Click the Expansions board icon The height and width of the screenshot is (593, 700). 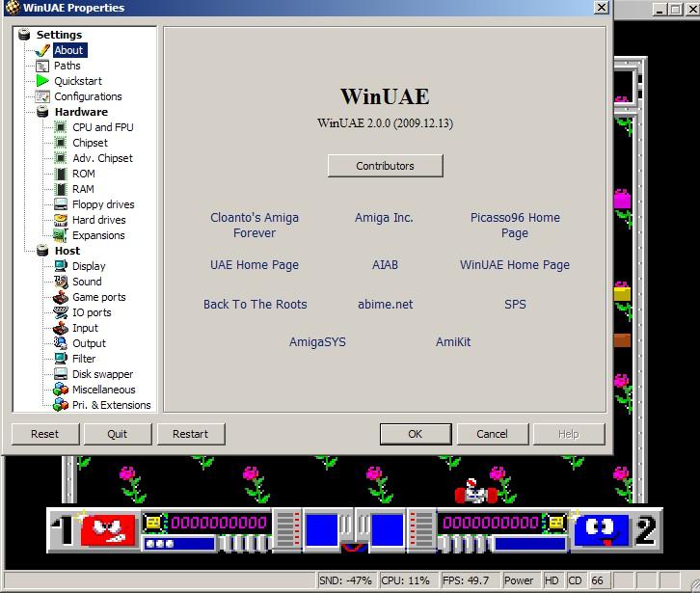click(61, 235)
